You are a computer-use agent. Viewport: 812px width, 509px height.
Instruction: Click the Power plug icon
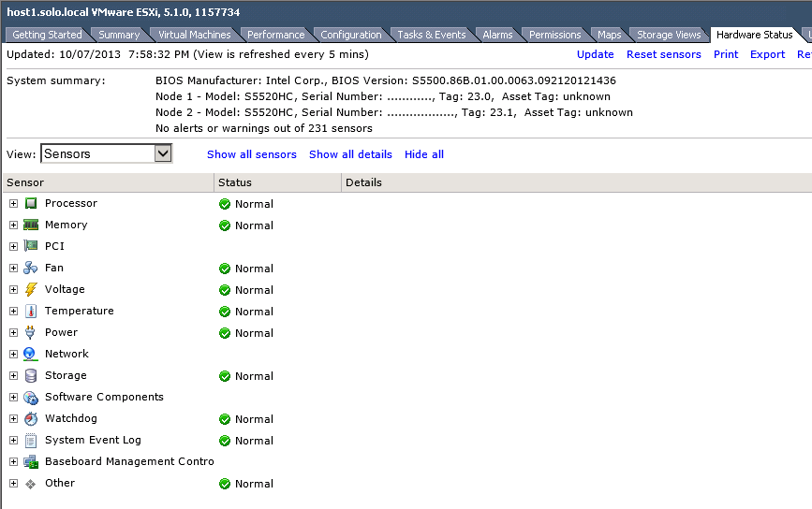pyautogui.click(x=31, y=332)
